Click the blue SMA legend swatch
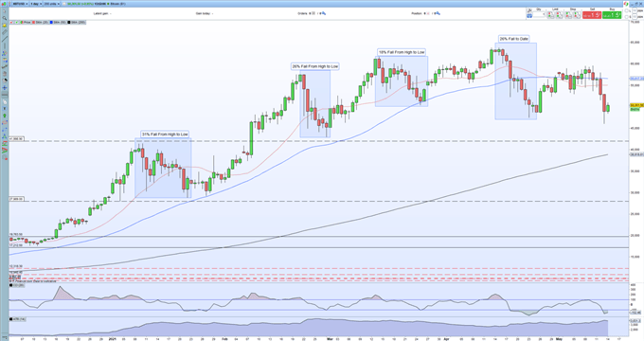The height and width of the screenshot is (341, 644). click(51, 23)
